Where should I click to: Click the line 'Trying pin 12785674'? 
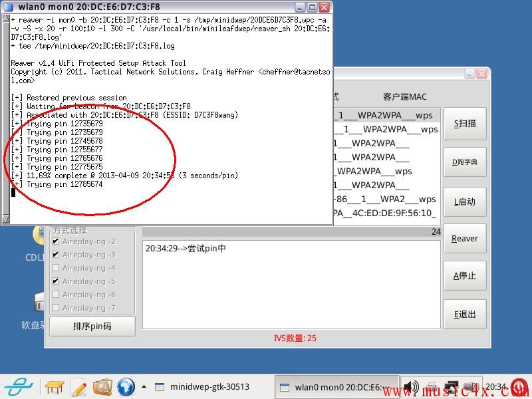coord(57,184)
